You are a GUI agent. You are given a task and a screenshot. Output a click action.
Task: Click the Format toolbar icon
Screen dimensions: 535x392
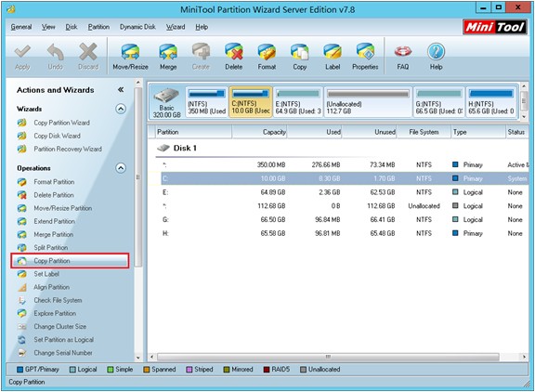point(267,57)
